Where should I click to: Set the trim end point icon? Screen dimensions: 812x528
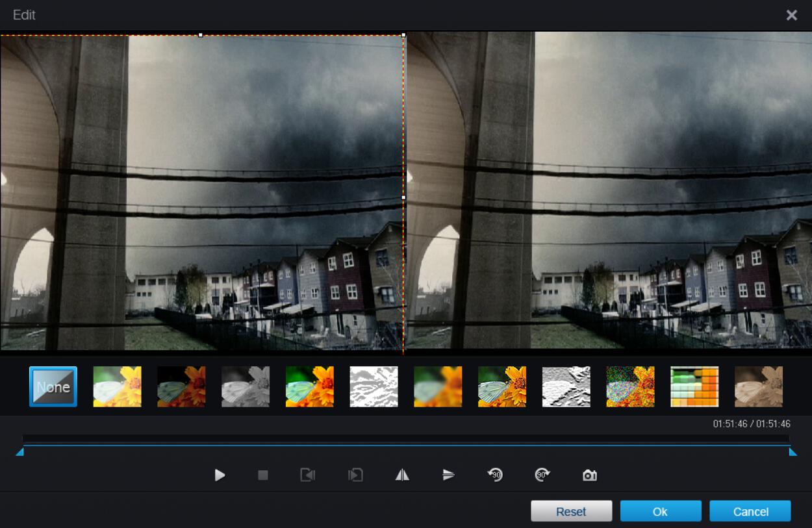click(355, 475)
